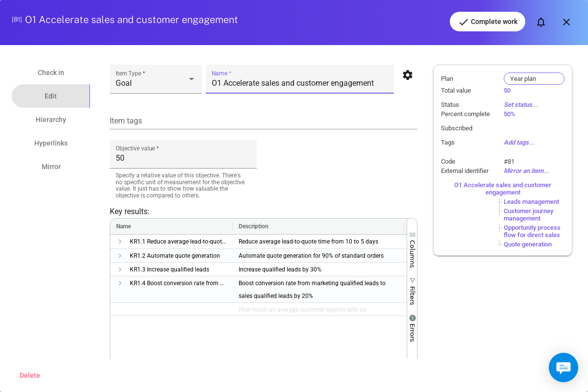Focus the Name input field

300,79
